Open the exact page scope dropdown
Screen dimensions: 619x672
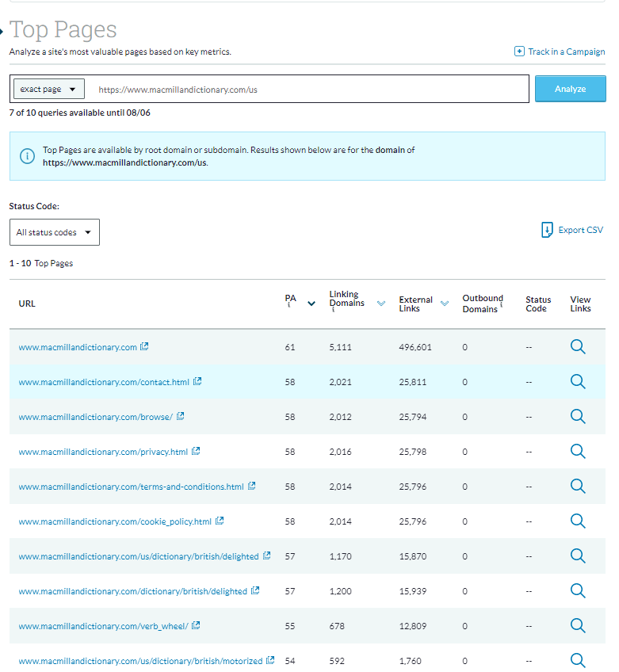pos(49,89)
